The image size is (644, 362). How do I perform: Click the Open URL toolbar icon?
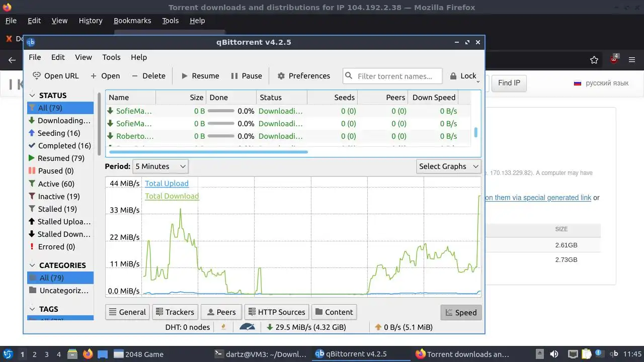pyautogui.click(x=37, y=76)
